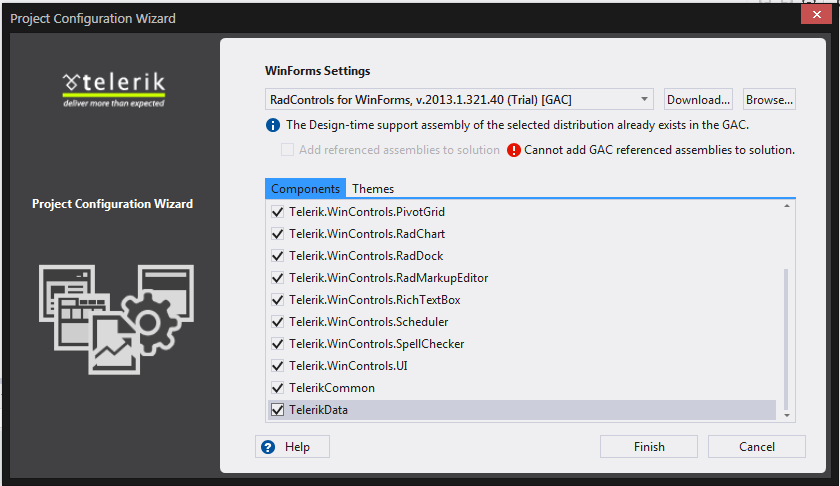The height and width of the screenshot is (486, 840).
Task: Select the Components tab
Action: (306, 188)
